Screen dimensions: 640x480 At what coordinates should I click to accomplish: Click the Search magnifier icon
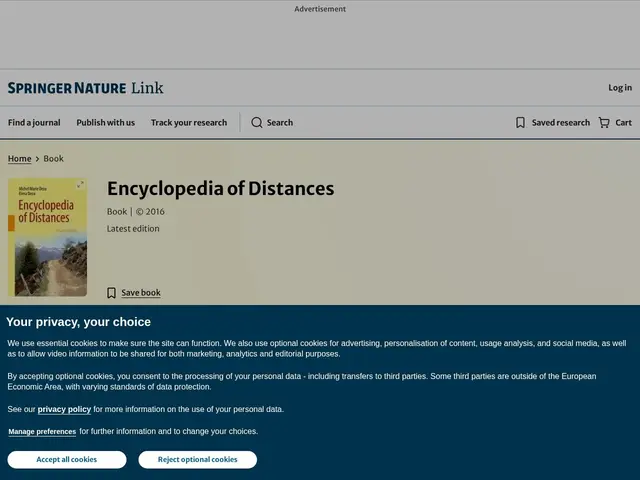(257, 122)
